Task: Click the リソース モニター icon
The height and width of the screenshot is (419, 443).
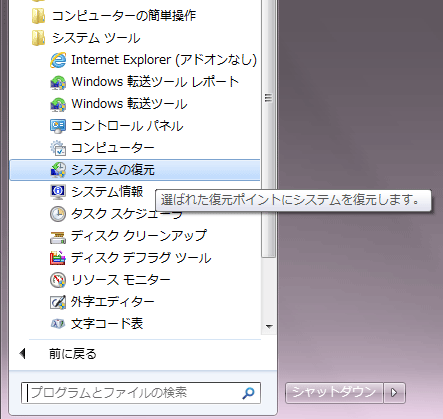Action: 58,280
